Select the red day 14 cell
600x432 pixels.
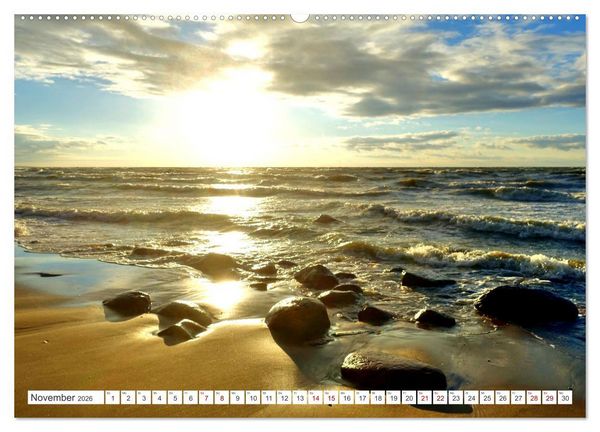click(x=316, y=398)
